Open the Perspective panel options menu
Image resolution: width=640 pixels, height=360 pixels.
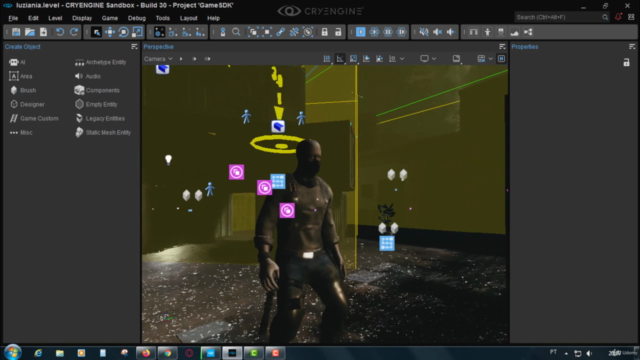click(x=502, y=47)
